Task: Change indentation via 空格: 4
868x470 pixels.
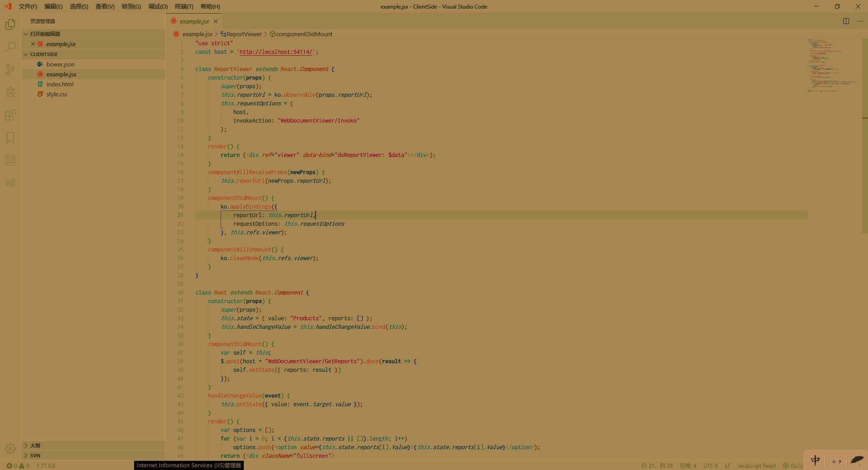Action: tap(688, 465)
